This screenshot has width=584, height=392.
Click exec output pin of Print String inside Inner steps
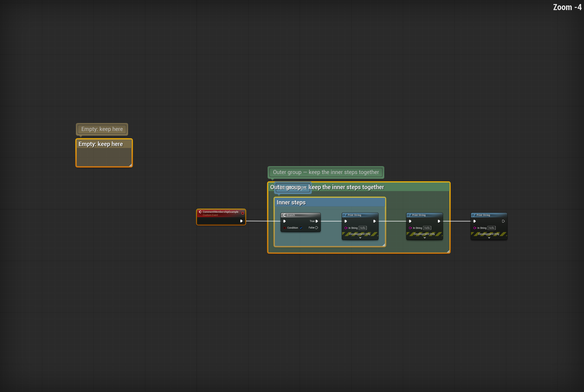374,221
